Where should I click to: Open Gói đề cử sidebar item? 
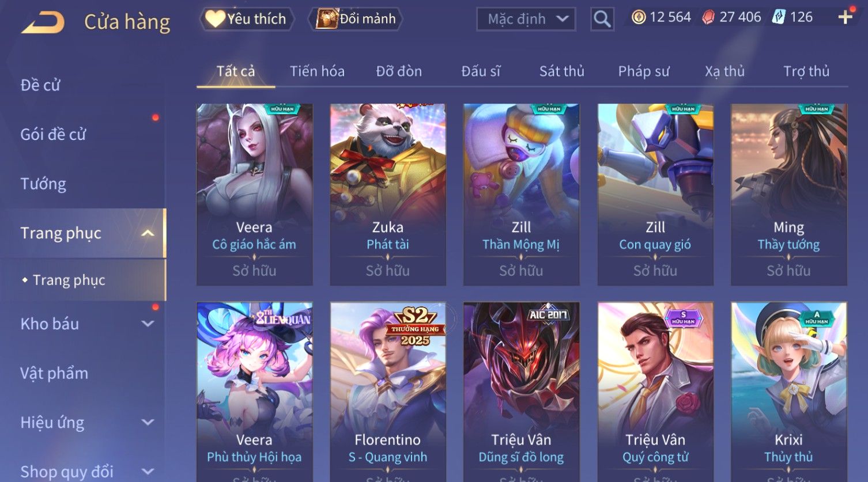click(53, 134)
